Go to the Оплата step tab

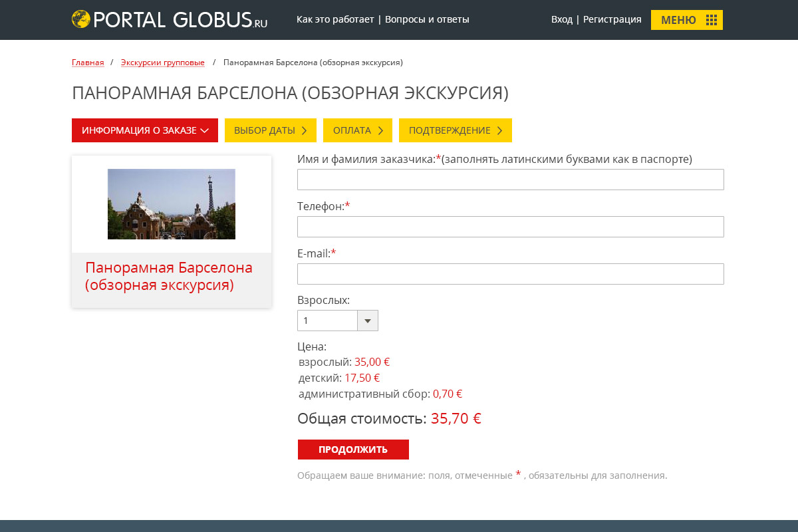pyautogui.click(x=357, y=130)
